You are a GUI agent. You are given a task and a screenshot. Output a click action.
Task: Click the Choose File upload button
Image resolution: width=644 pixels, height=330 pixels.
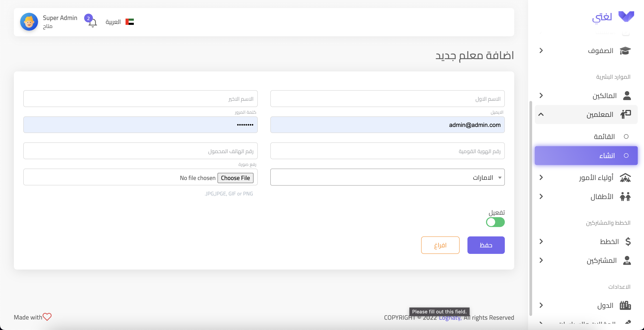(235, 178)
